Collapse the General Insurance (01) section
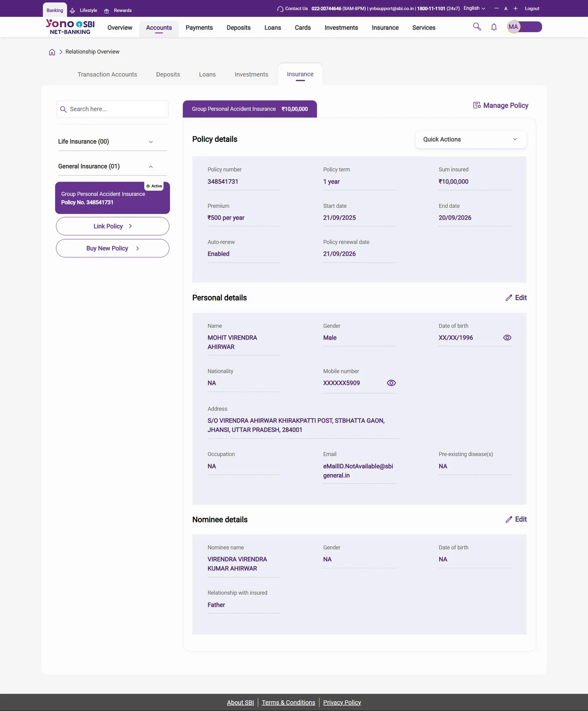Viewport: 588px width, 711px height. tap(112, 166)
